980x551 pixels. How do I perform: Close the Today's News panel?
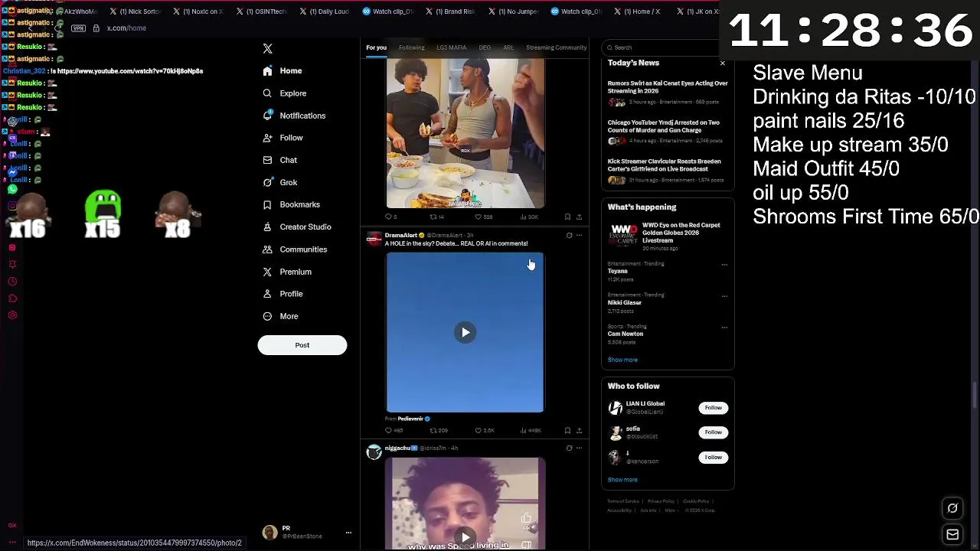pos(722,63)
